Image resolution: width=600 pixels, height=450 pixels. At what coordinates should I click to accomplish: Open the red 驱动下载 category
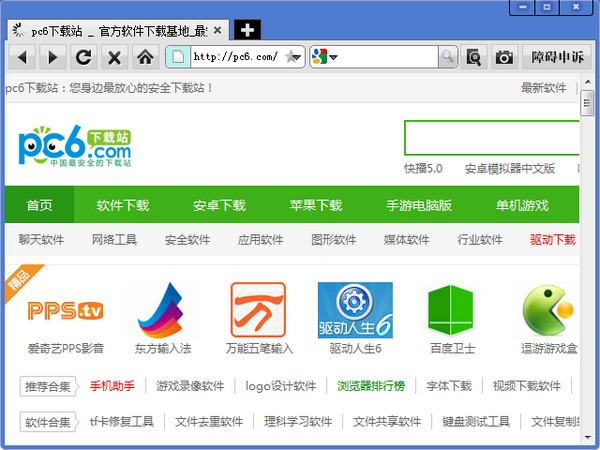click(553, 240)
